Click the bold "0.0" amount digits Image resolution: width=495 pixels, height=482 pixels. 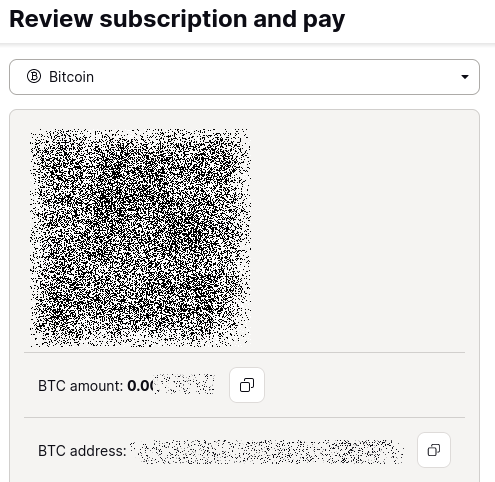click(139, 386)
